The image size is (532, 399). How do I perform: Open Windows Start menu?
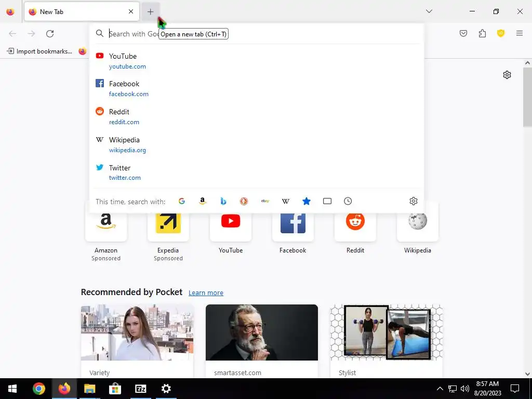12,389
